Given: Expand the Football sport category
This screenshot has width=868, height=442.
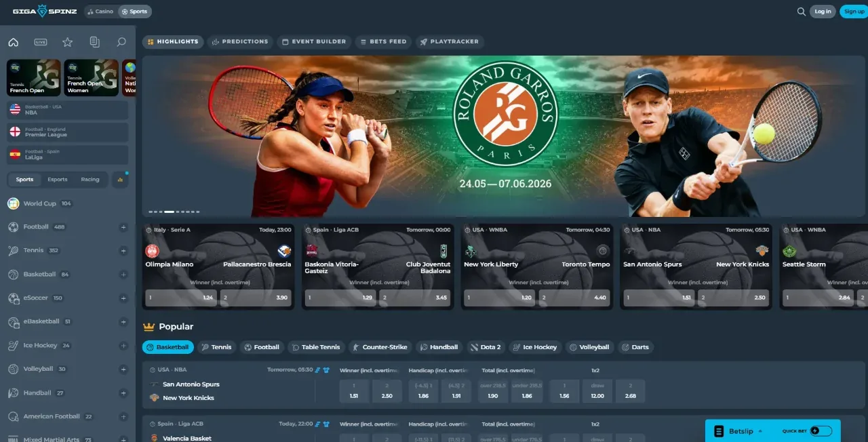Looking at the screenshot, I should 123,227.
